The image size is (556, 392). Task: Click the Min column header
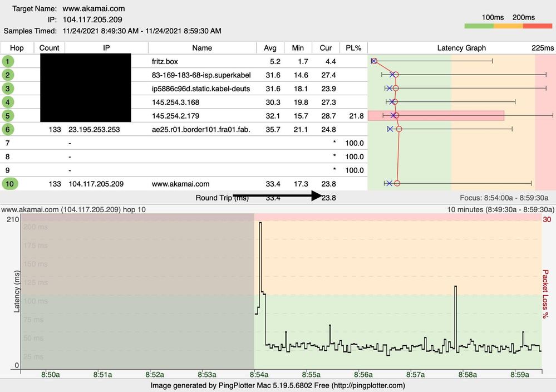[298, 48]
